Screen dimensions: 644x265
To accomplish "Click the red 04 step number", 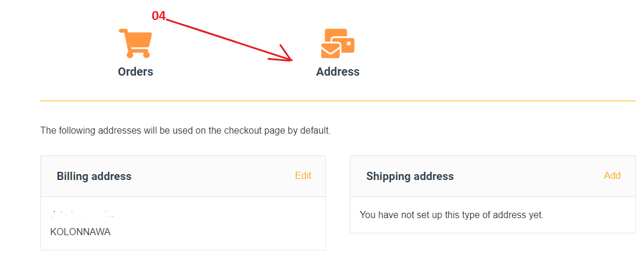I will coord(158,16).
